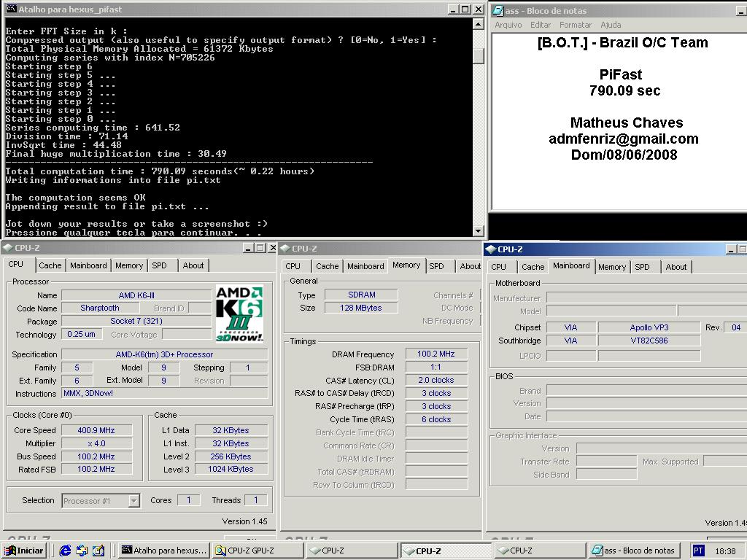747x560 pixels.
Task: Select the About tab in the CPU-Z window showing Processor info
Action: (x=193, y=265)
